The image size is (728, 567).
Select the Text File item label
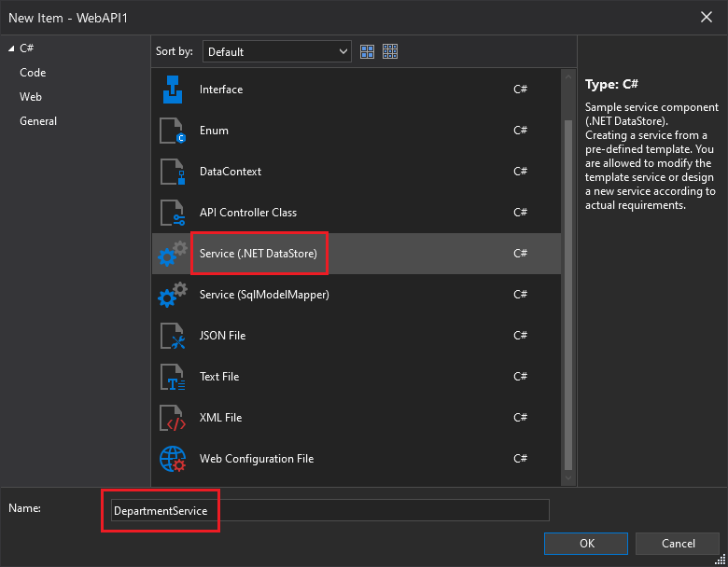tap(219, 377)
